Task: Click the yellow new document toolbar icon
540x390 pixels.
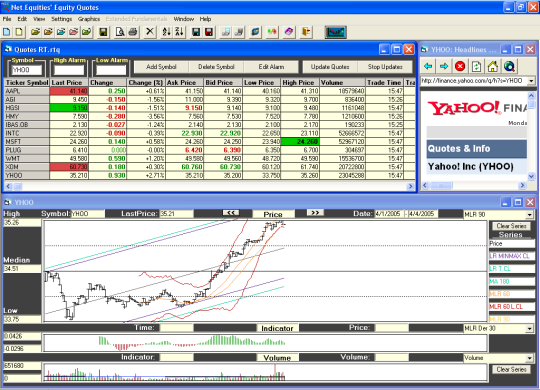Action: tap(19, 32)
